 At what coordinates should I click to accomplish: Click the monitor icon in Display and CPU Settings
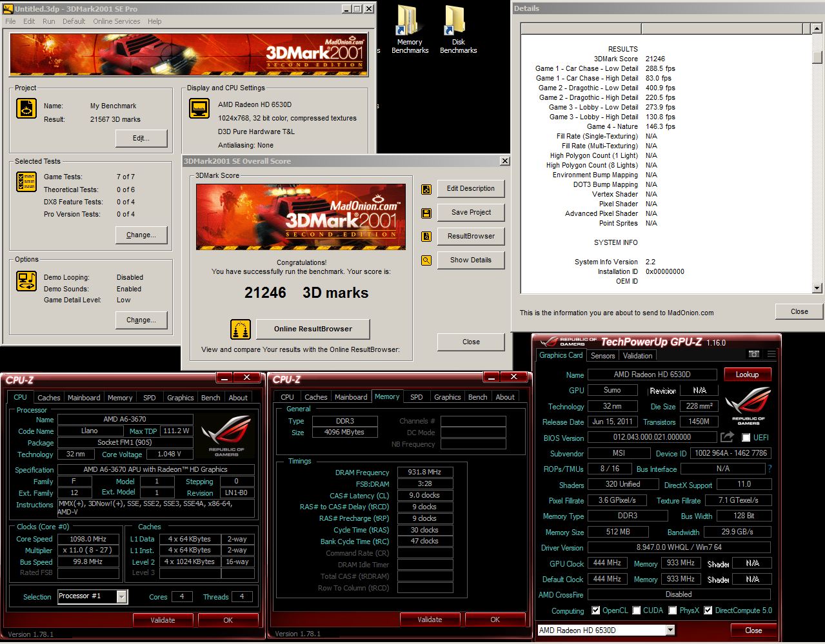coord(199,108)
